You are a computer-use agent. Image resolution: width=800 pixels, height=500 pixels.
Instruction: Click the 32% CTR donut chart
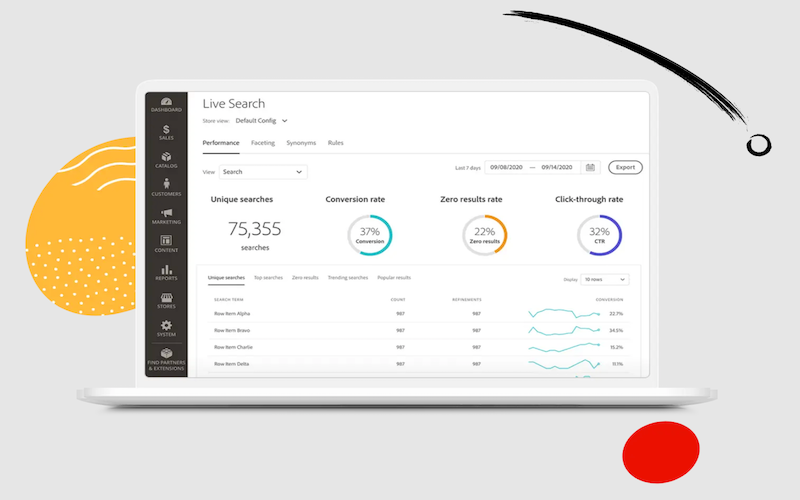pyautogui.click(x=599, y=235)
